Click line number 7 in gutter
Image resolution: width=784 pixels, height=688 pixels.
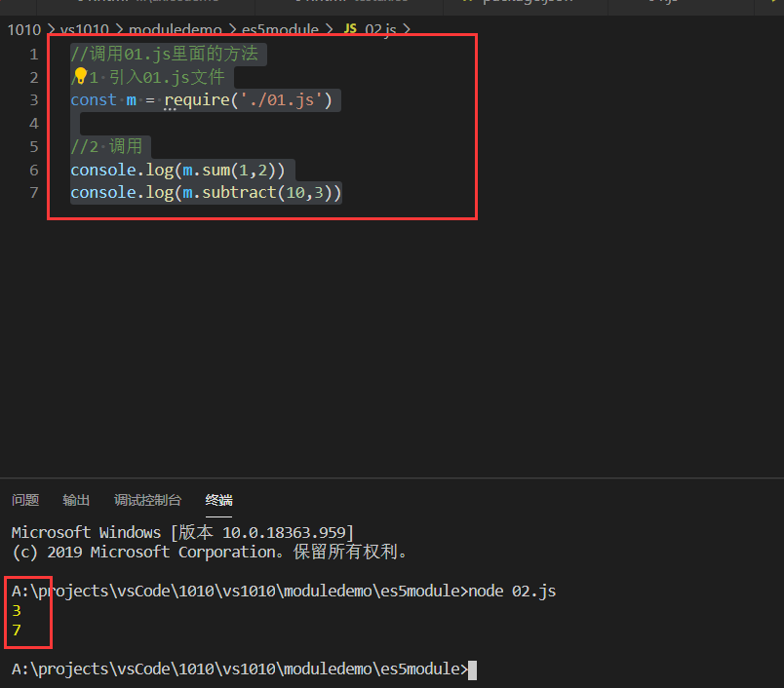[x=33, y=192]
